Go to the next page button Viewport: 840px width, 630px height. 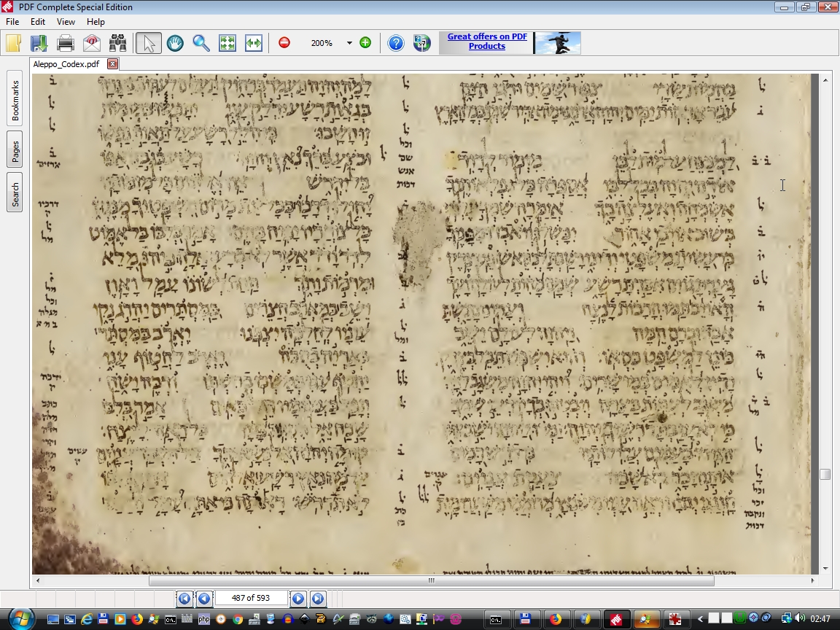(298, 599)
